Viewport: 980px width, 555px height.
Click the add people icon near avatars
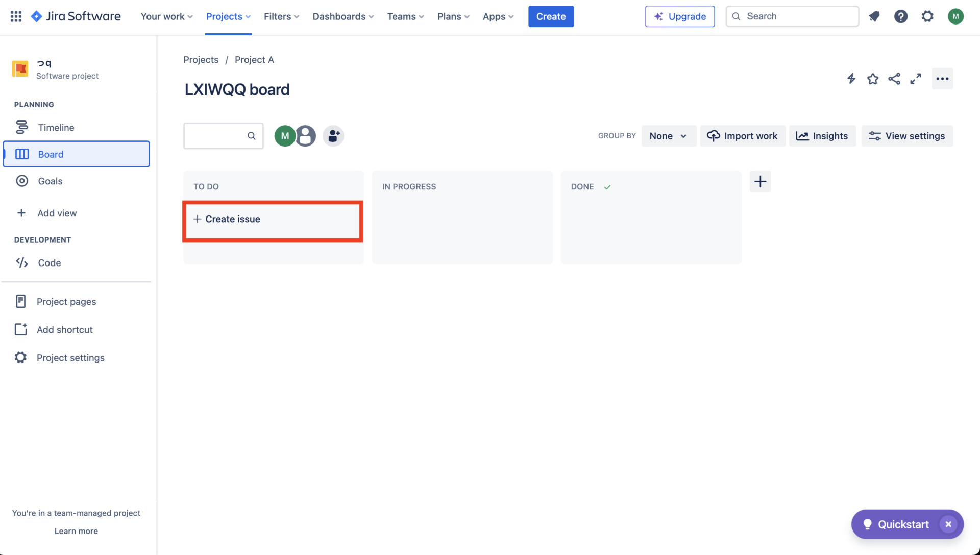(333, 136)
